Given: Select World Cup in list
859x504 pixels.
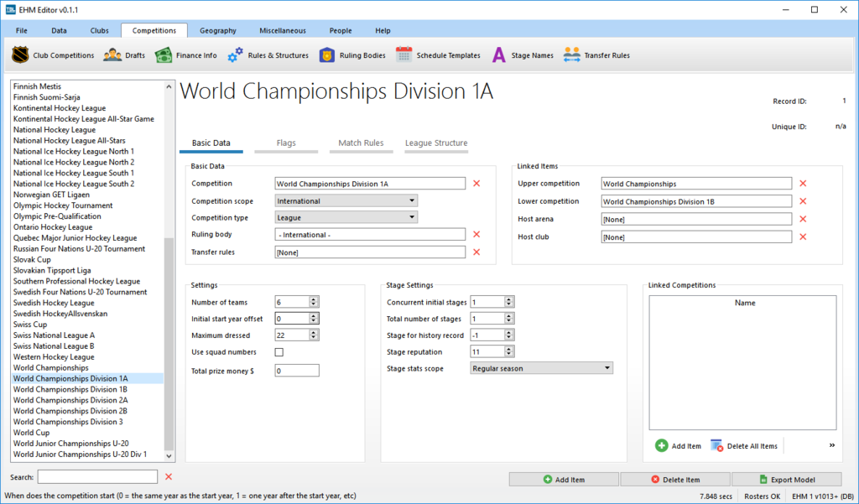Looking at the screenshot, I should pos(87,433).
